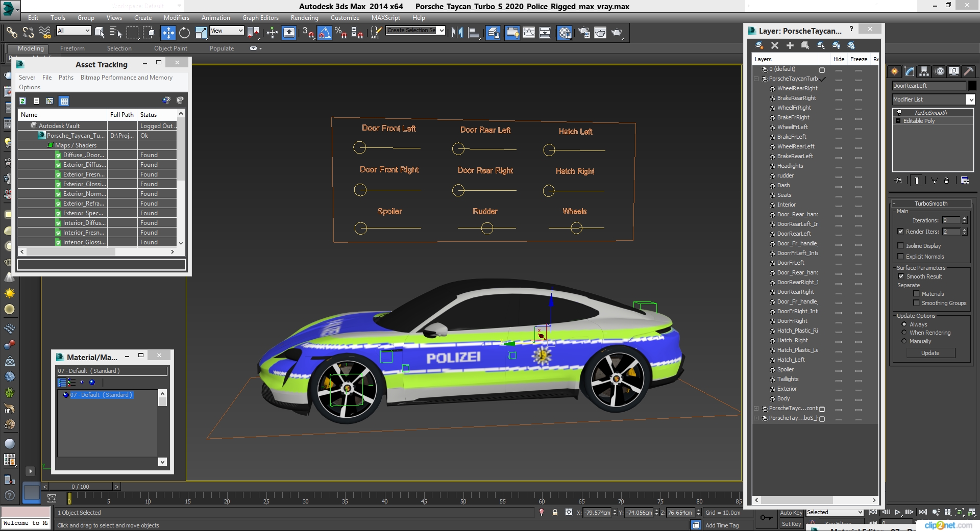Image resolution: width=980 pixels, height=531 pixels.
Task: Select Always update option
Action: click(904, 324)
